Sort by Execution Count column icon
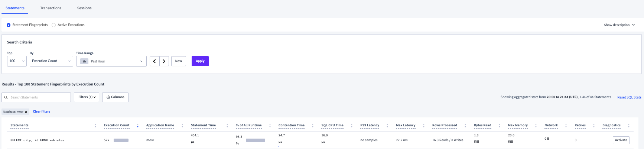 tap(138, 126)
